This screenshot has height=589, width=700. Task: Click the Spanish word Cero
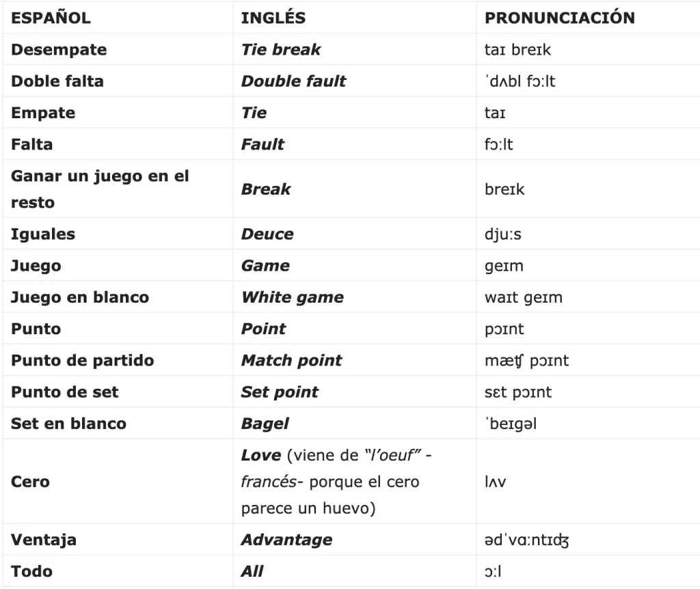coord(30,482)
